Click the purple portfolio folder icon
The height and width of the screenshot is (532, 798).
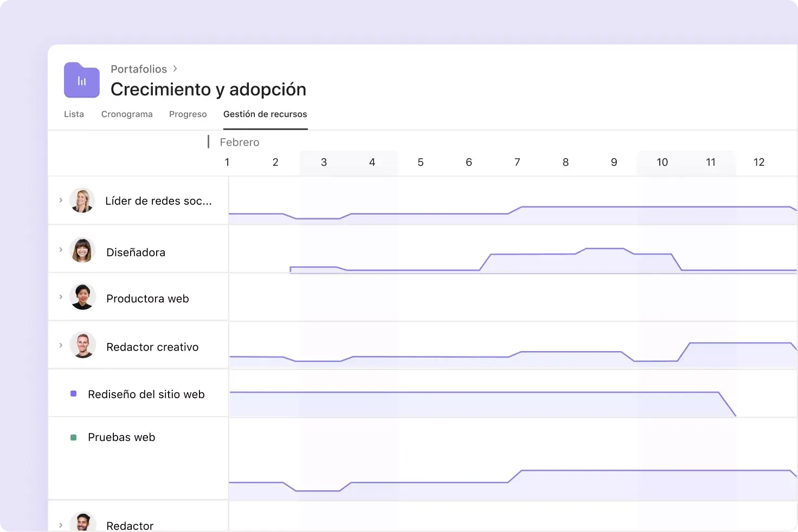81,80
